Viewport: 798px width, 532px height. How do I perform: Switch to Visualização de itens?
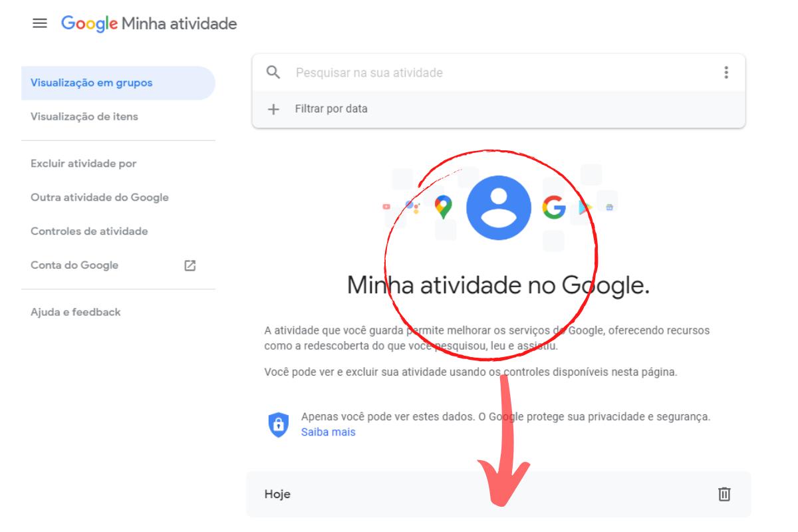[x=84, y=117]
